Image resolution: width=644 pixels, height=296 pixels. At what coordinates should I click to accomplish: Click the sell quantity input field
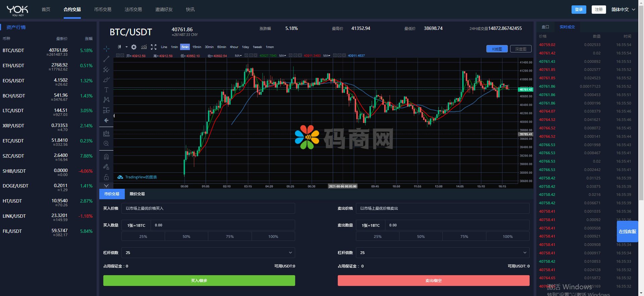457,225
